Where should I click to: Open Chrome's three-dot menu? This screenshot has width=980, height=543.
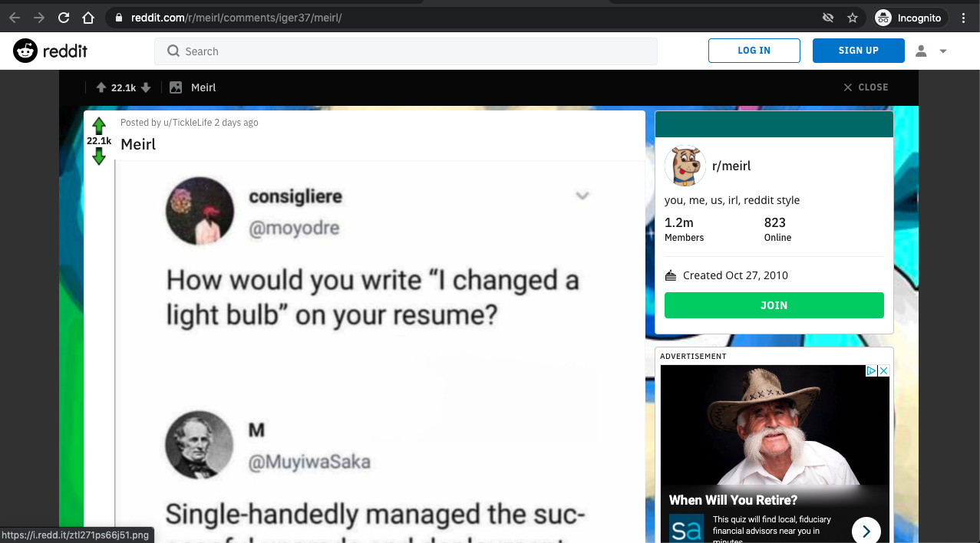click(x=964, y=18)
